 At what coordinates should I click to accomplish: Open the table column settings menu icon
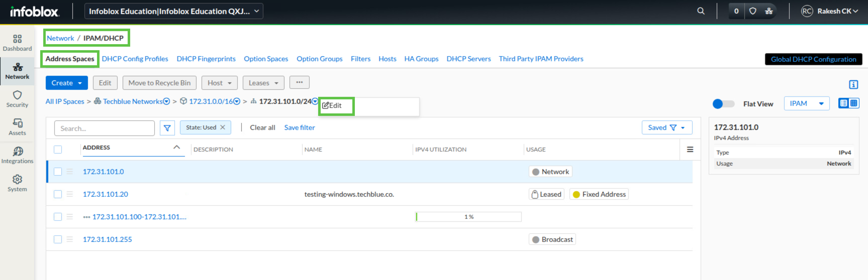coord(690,149)
